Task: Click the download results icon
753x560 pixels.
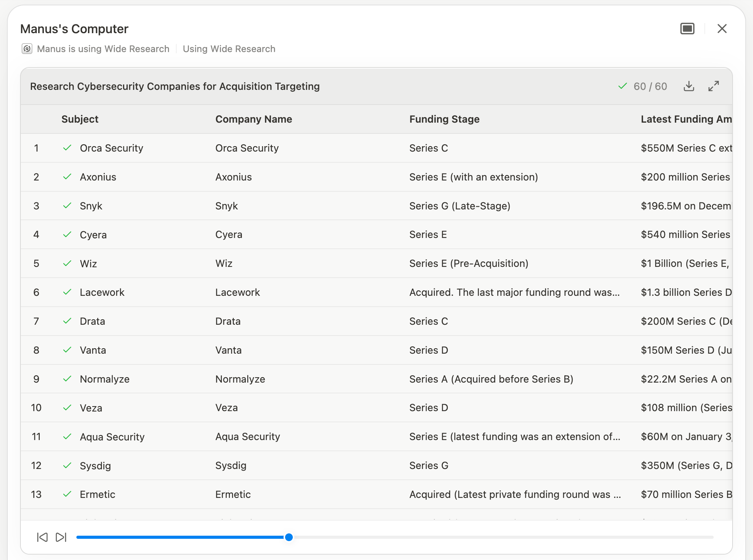Action: 689,86
